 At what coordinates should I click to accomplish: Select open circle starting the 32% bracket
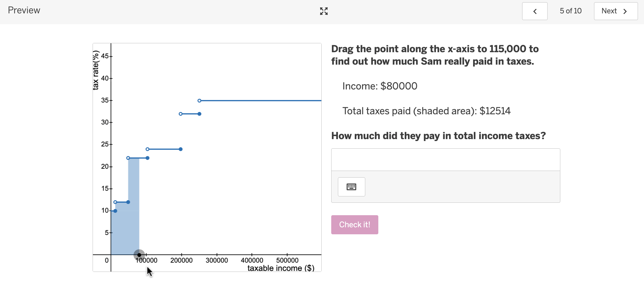coord(181,114)
